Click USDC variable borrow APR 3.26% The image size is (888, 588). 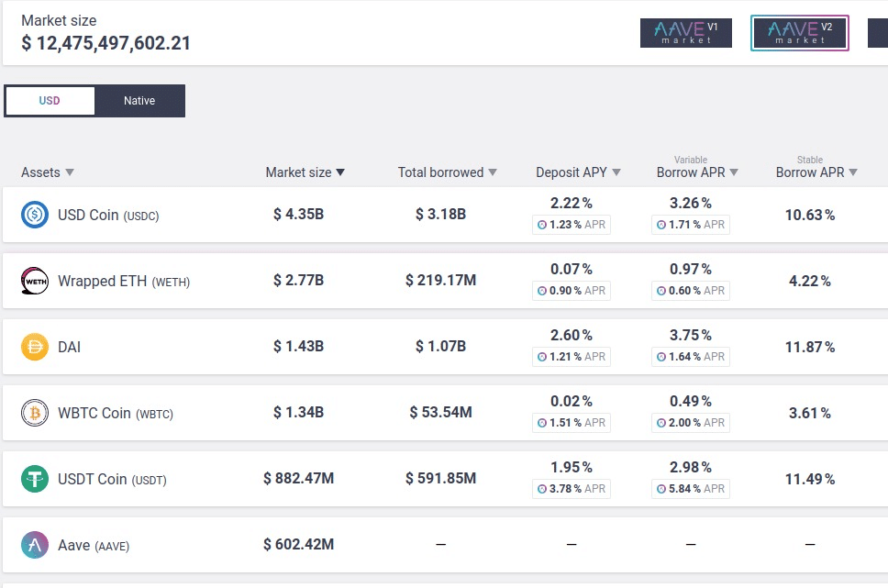pos(691,203)
